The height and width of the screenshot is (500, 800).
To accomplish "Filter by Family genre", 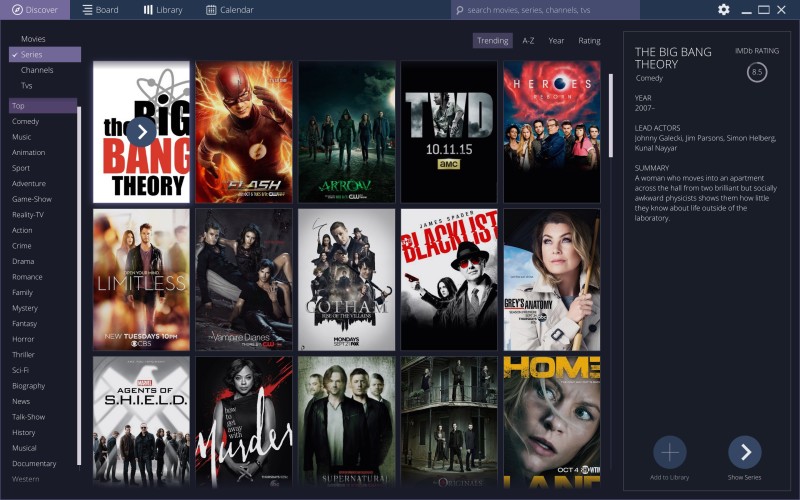I will point(22,292).
